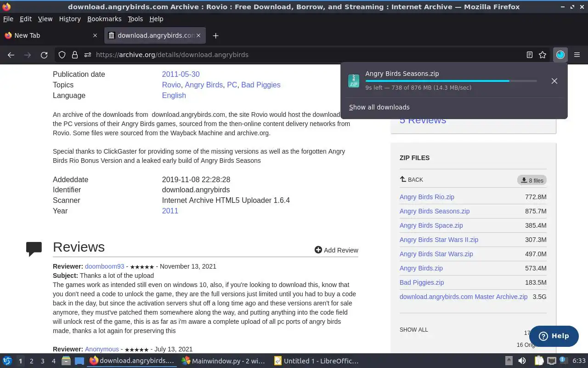Switch to workspace 2
The width and height of the screenshot is (588, 368).
[31, 361]
